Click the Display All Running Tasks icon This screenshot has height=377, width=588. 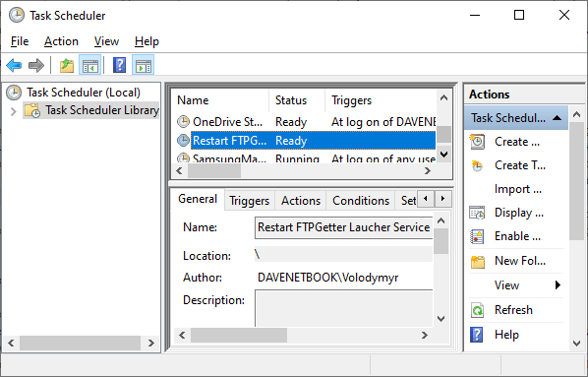coord(477,213)
